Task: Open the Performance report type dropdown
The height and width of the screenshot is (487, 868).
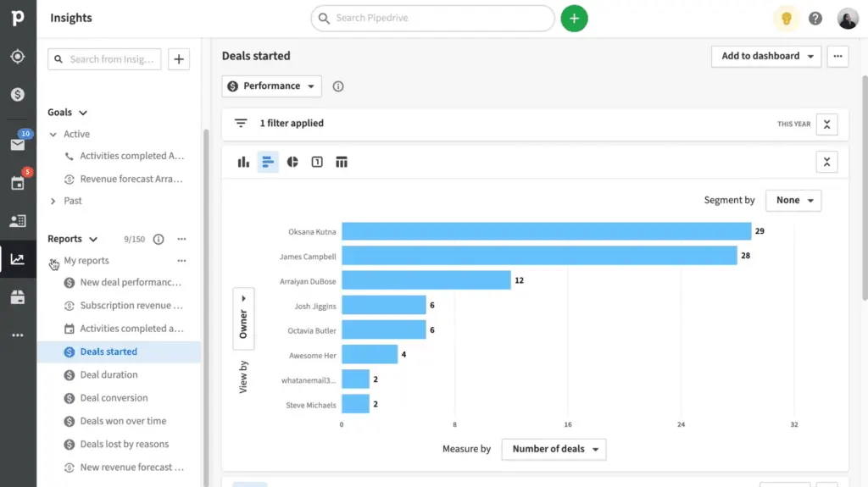Action: [272, 86]
